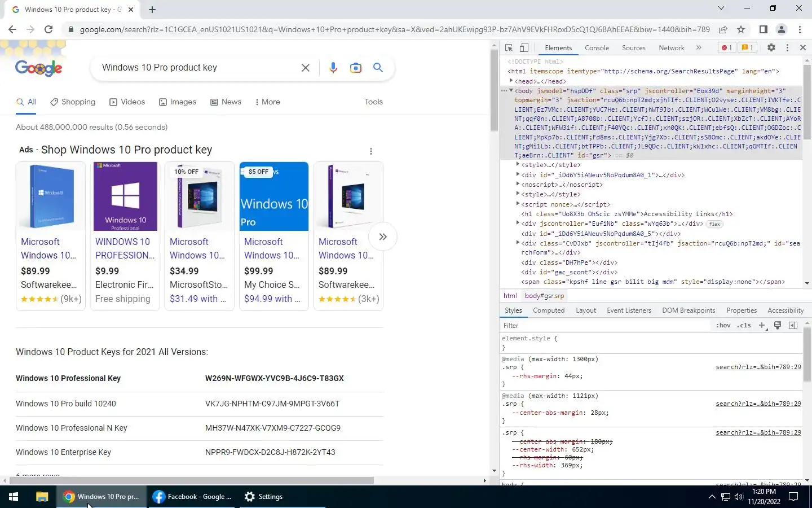Screen dimensions: 812x508
Task: Open the More search filters dropdown
Action: [x=267, y=102]
